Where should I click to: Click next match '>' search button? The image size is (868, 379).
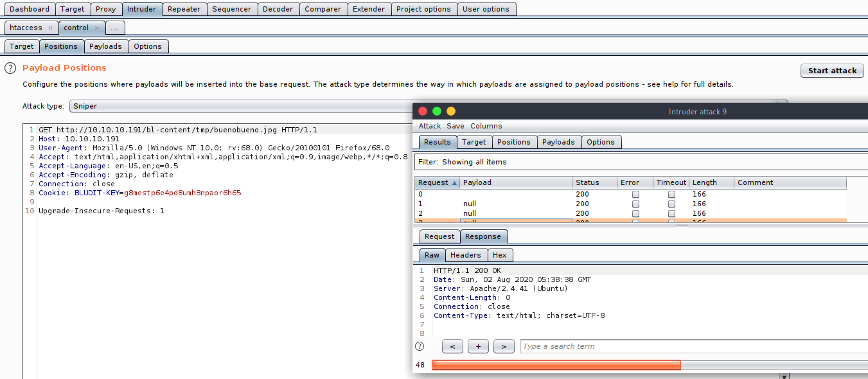tap(504, 347)
